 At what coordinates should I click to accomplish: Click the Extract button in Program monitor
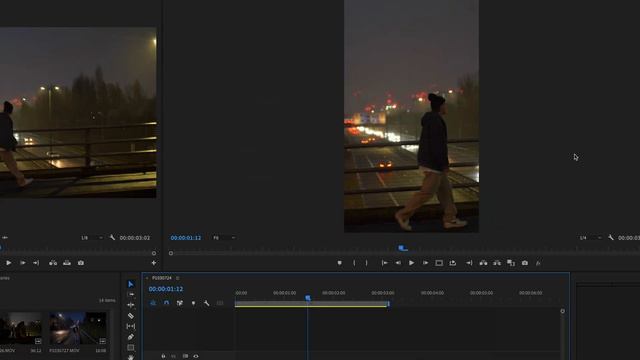point(497,263)
